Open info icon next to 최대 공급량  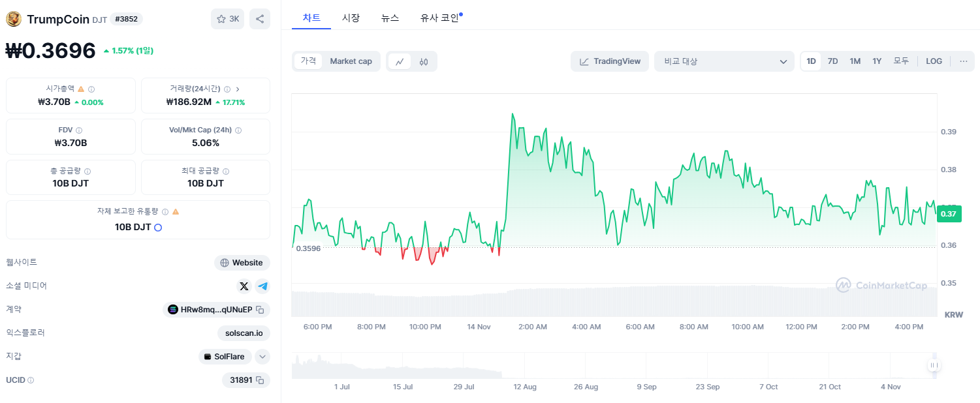tap(226, 171)
